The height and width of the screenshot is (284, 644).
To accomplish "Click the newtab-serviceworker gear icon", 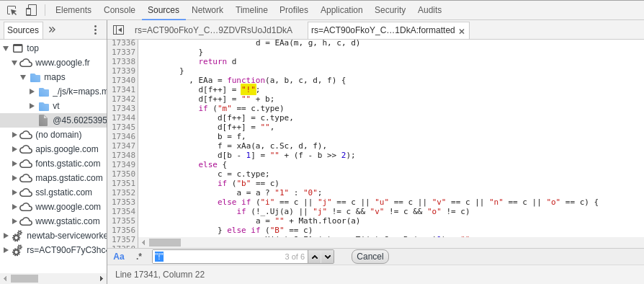I will pyautogui.click(x=17, y=236).
